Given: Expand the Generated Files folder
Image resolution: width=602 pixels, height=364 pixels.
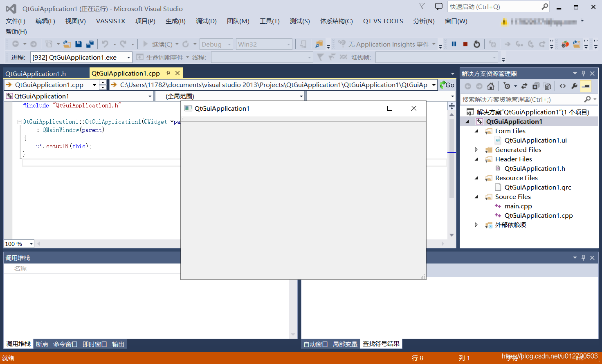Looking at the screenshot, I should [x=476, y=150].
